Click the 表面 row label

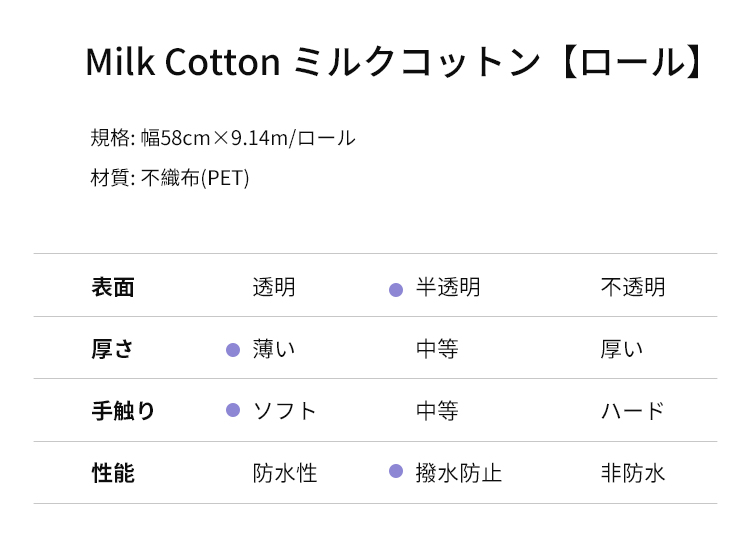tap(113, 287)
